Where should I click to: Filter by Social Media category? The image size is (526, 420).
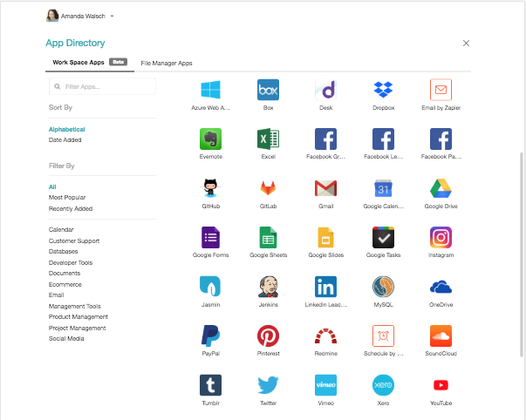coord(66,339)
